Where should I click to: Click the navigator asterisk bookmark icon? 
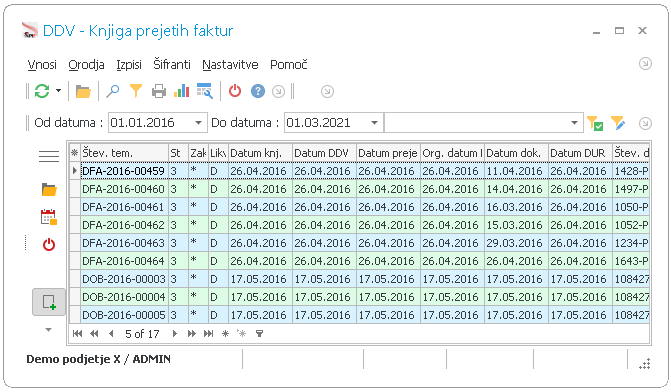(226, 334)
